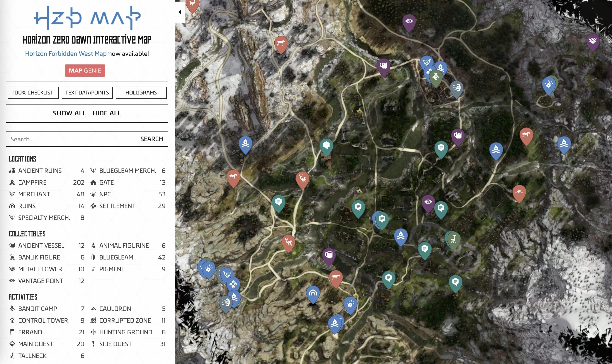The image size is (612, 364).
Task: Click Hide All to hide markers
Action: [x=107, y=113]
